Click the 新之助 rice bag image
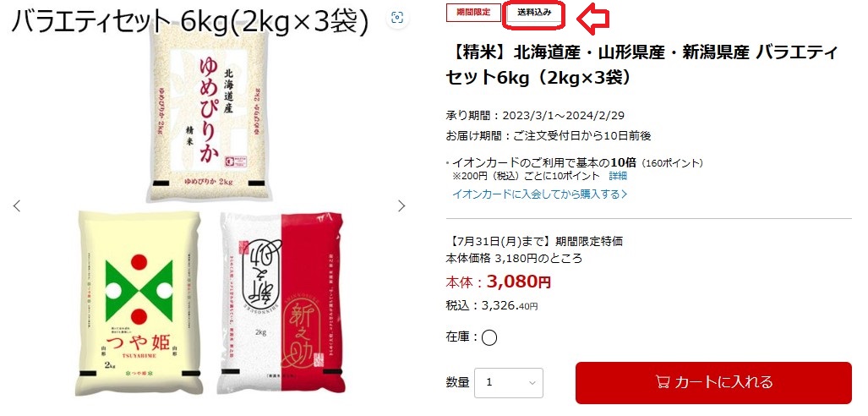The height and width of the screenshot is (416, 868). point(281,303)
